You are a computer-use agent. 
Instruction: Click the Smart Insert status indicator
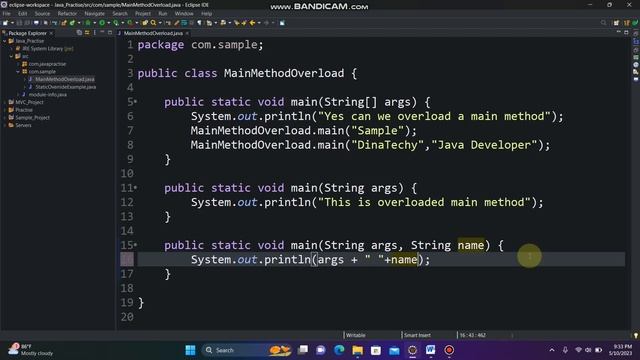pyautogui.click(x=417, y=335)
